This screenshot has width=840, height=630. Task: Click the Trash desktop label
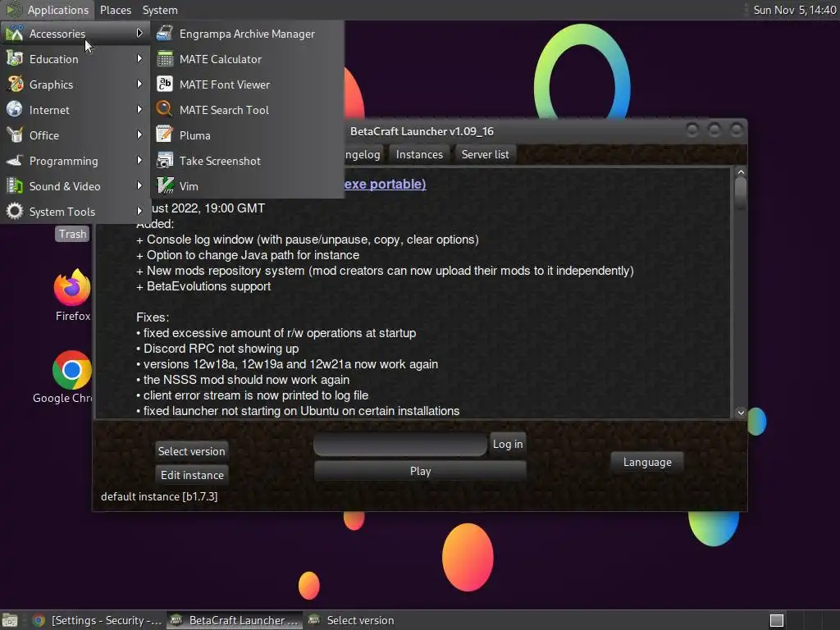pyautogui.click(x=72, y=234)
